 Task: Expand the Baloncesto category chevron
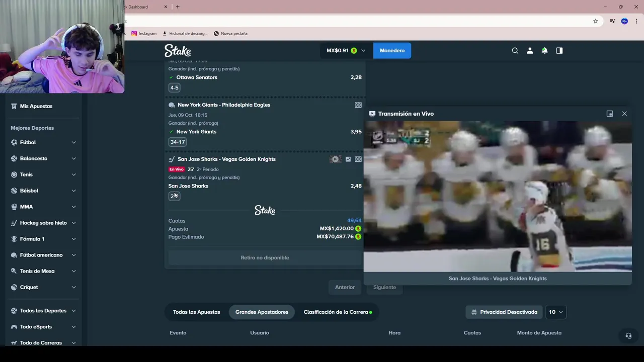click(x=73, y=158)
